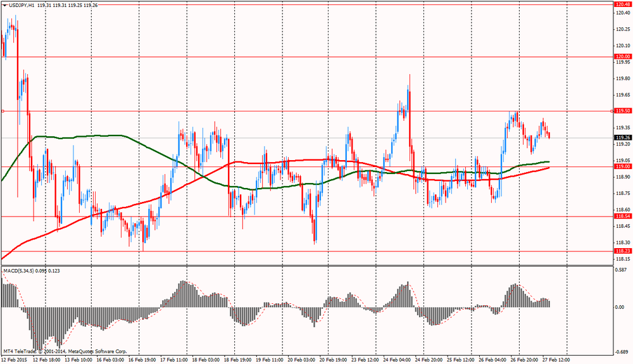Screen dimensions: 633x364
Task: Select the 119.00 red price label
Action: [x=622, y=166]
